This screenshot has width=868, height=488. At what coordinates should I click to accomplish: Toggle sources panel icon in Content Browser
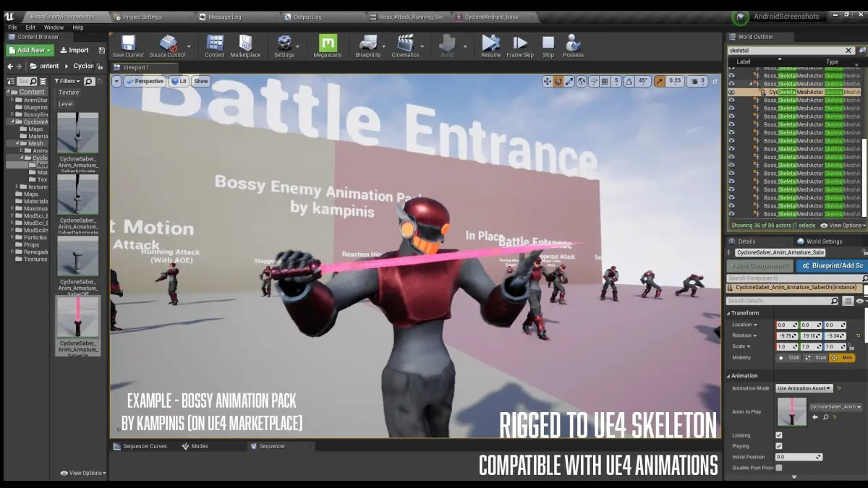point(11,82)
